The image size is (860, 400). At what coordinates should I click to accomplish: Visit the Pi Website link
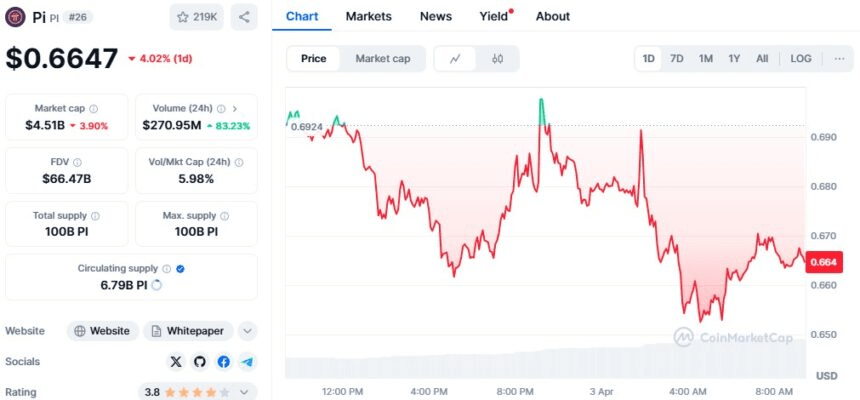102,331
